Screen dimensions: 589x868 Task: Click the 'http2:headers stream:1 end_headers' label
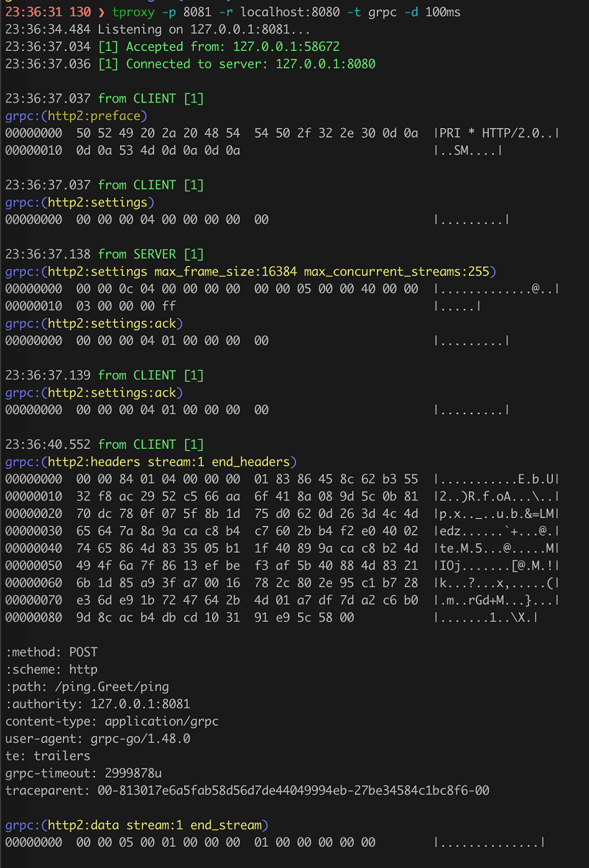[169, 462]
